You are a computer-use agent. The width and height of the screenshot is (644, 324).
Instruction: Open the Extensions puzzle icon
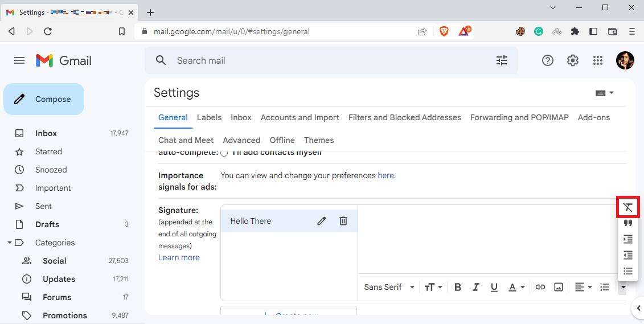click(x=575, y=31)
